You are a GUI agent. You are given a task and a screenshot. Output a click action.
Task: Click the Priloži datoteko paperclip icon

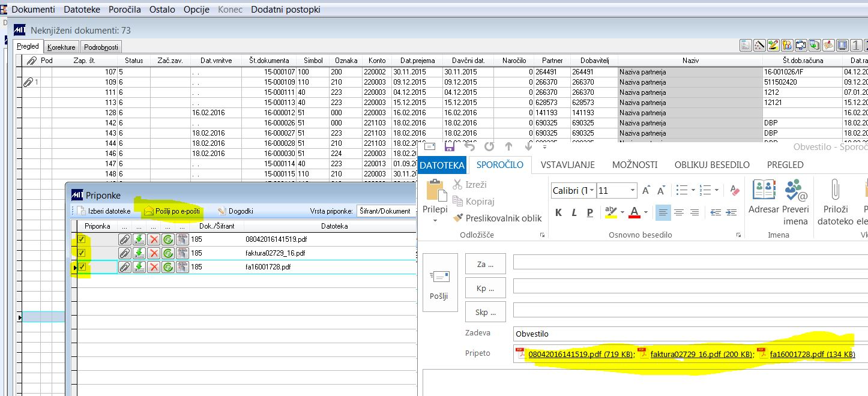(x=834, y=191)
